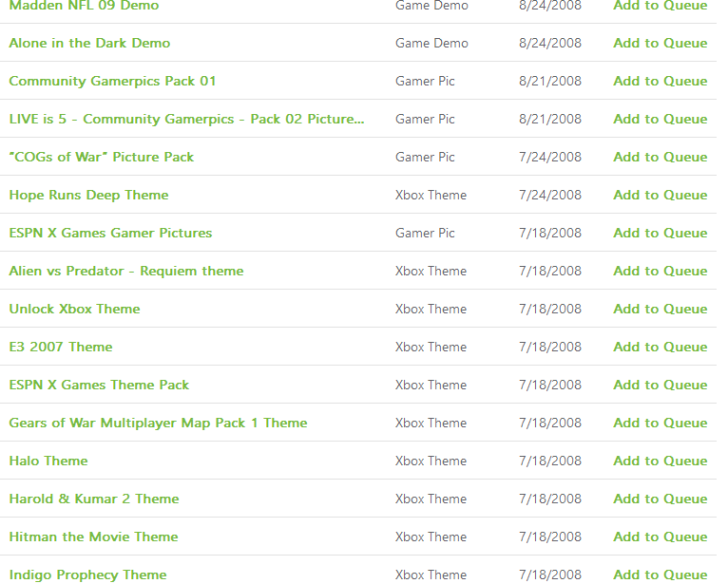Add Alone in the Dark Demo to queue
The image size is (728, 584).
661,43
